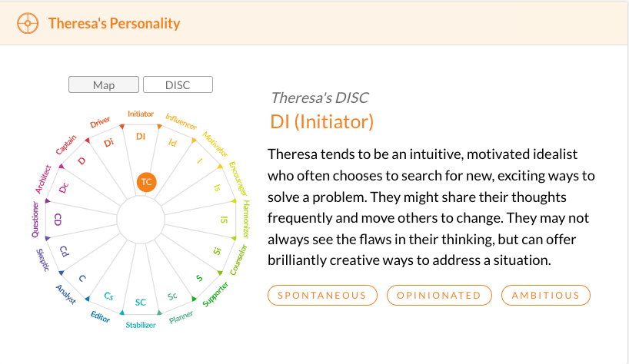Click the AMBITIOUS trait tag
629x364 pixels.
click(x=546, y=295)
